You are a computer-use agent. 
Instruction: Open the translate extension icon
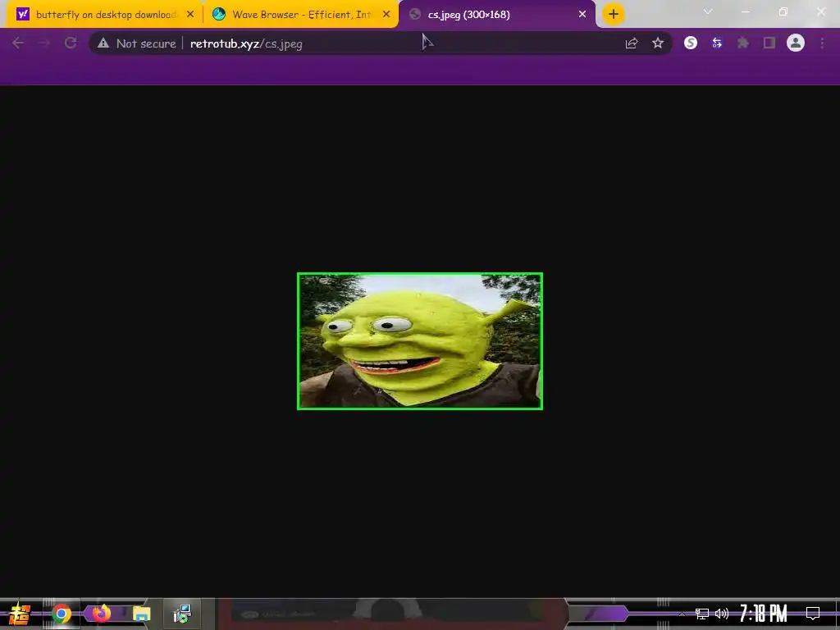pyautogui.click(x=717, y=43)
